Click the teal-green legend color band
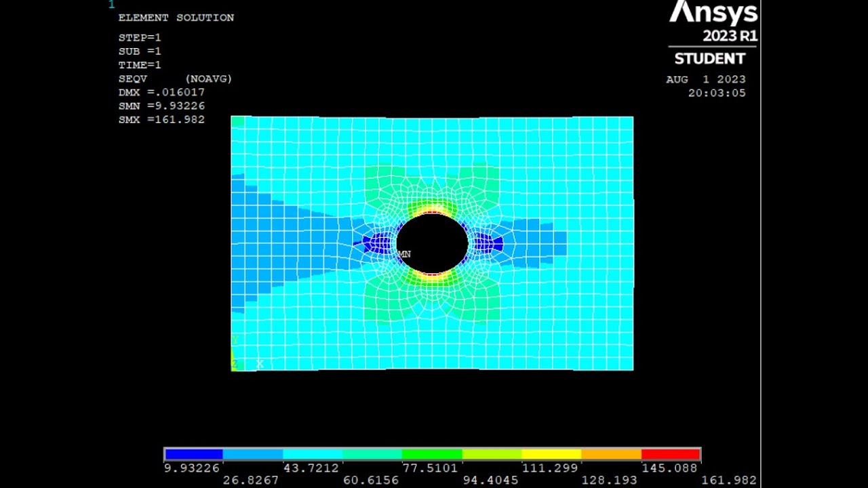This screenshot has height=488, width=868. (372, 454)
